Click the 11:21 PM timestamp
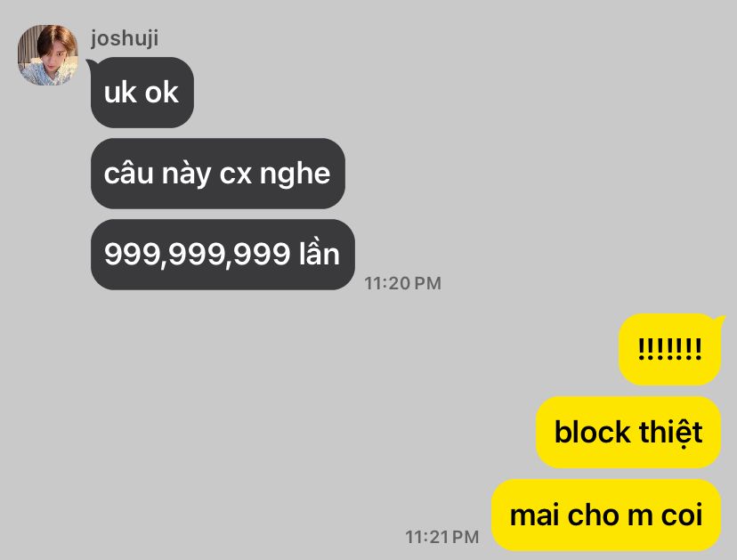The width and height of the screenshot is (737, 560). coord(441,537)
